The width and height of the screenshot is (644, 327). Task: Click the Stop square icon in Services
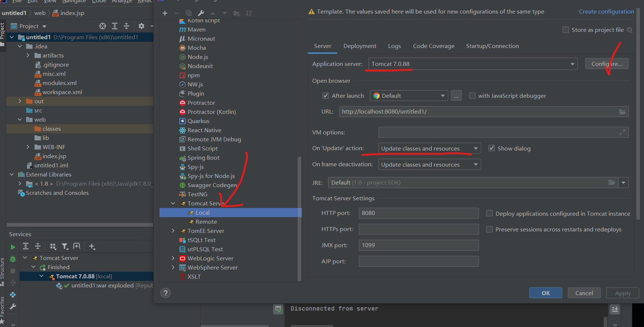13,271
